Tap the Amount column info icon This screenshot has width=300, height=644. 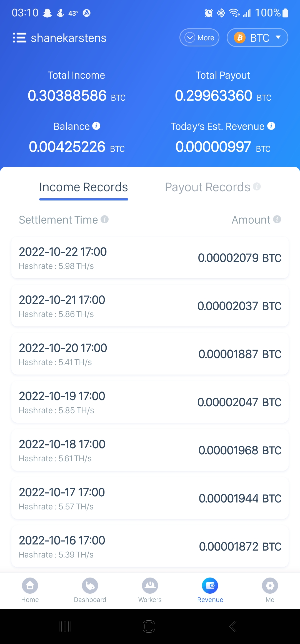click(277, 219)
